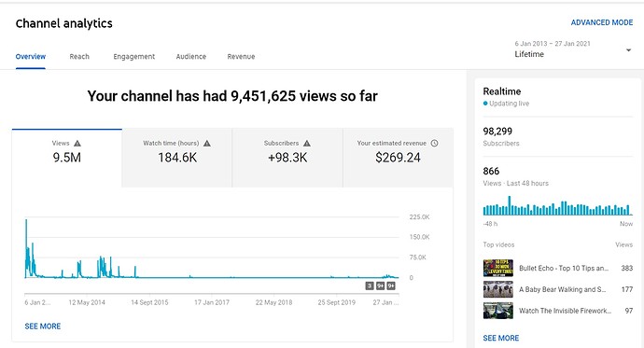Select the estimated revenue $269.24 card
The width and height of the screenshot is (644, 348).
coord(398,158)
